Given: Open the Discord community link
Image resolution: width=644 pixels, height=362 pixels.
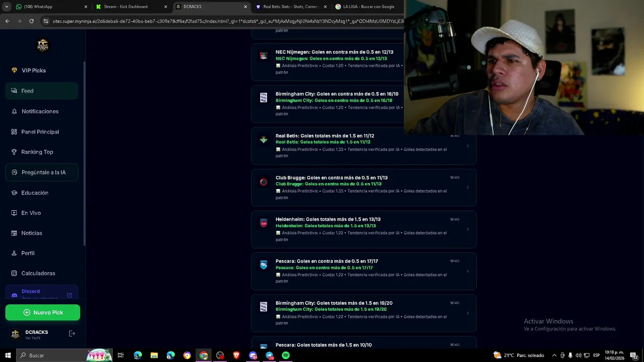Looking at the screenshot, I should click(x=42, y=293).
